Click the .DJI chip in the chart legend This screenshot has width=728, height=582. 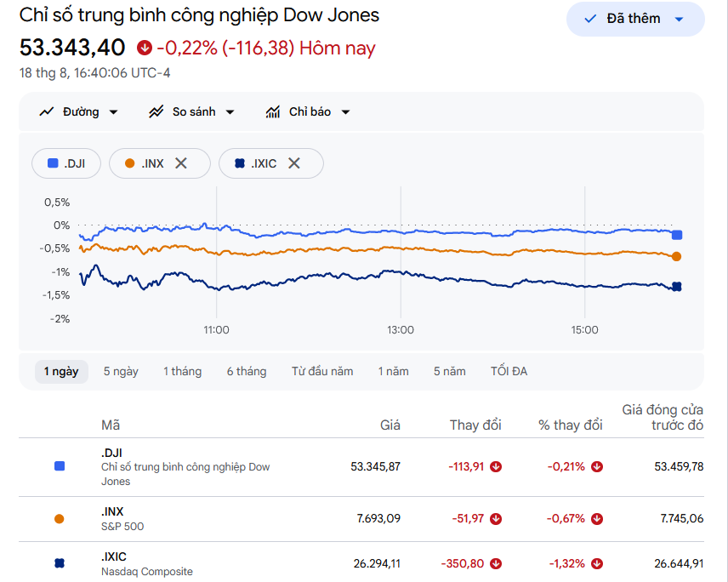pyautogui.click(x=66, y=163)
